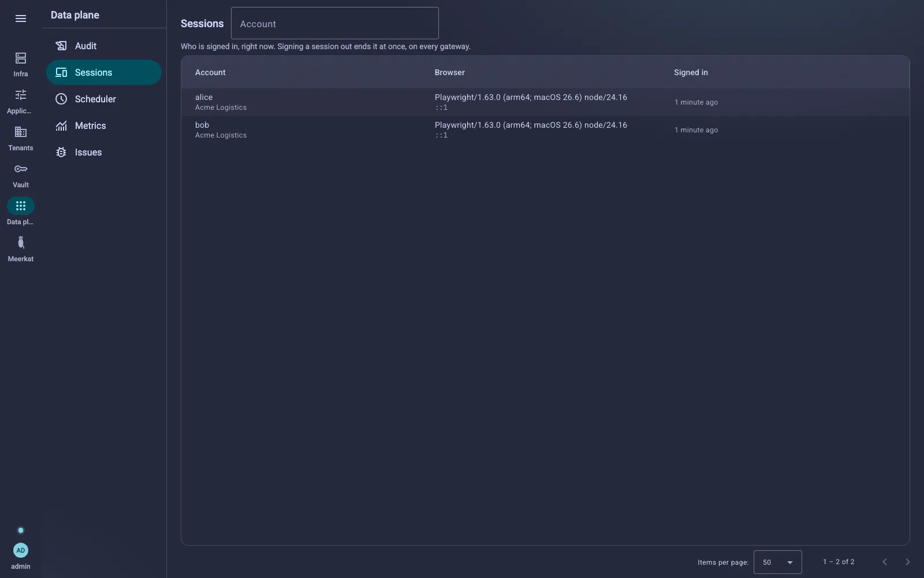Click the Issues bug icon
This screenshot has height=578, width=924.
(61, 152)
